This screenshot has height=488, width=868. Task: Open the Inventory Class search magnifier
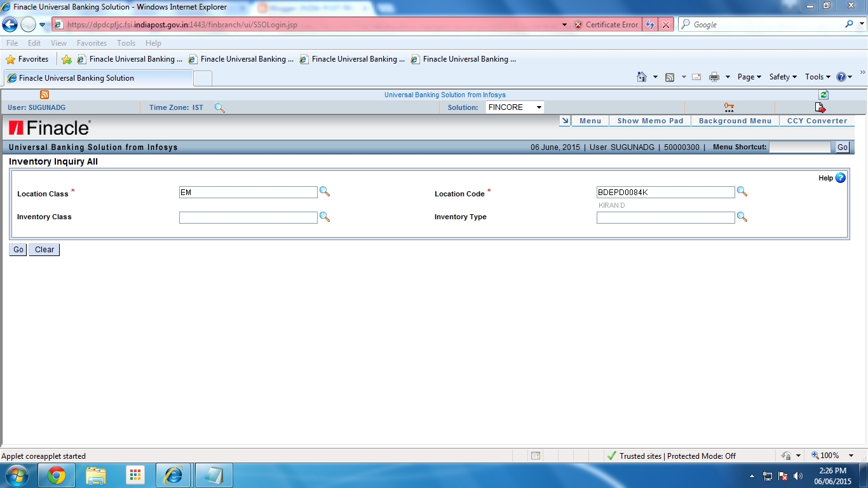tap(325, 217)
